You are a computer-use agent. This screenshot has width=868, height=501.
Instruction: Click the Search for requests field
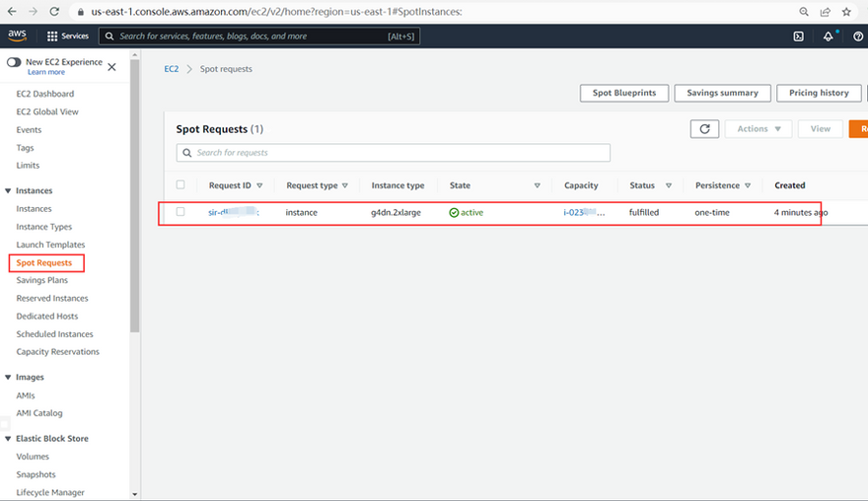395,153
